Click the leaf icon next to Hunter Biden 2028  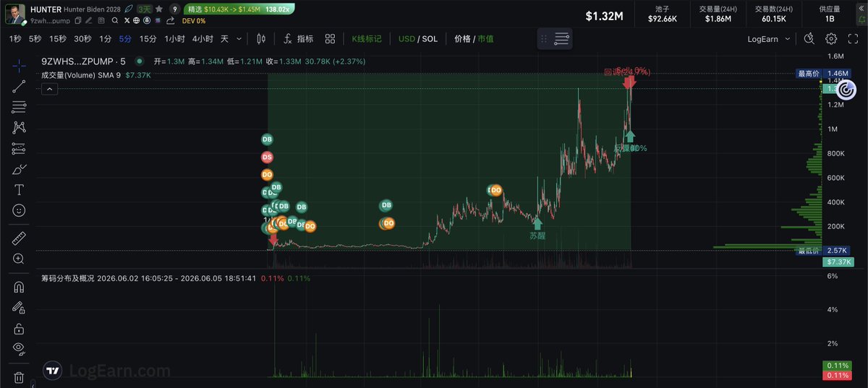click(129, 9)
